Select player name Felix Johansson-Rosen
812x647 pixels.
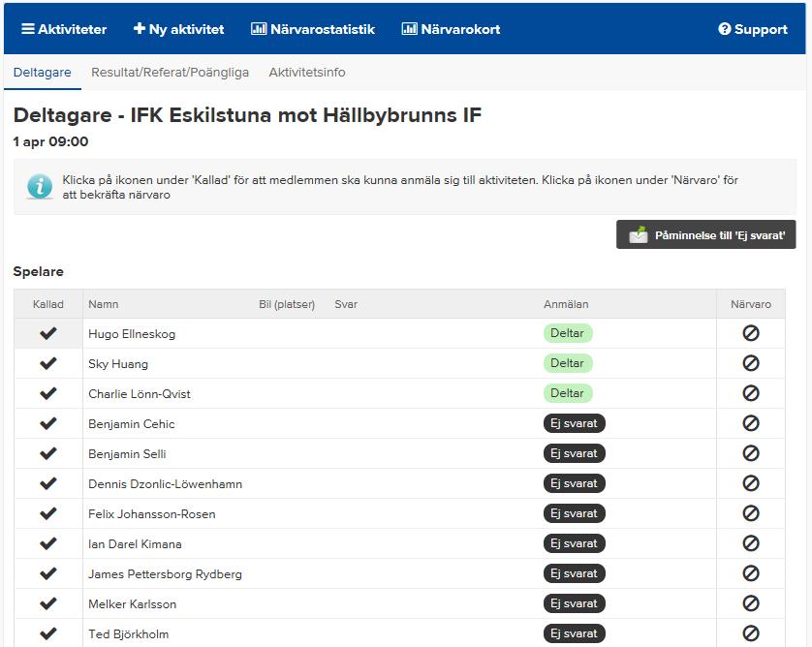(x=152, y=514)
